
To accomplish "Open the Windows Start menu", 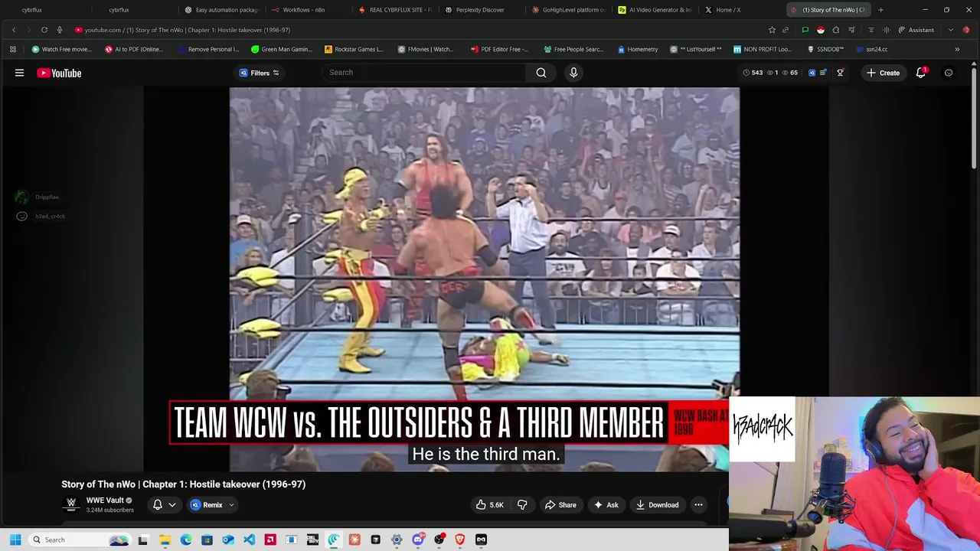I will tap(15, 540).
